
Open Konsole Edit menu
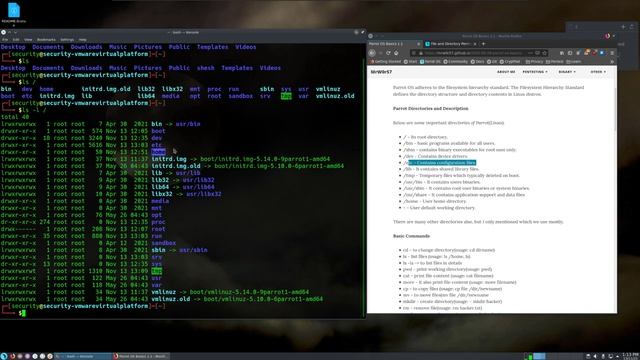(x=16, y=40)
